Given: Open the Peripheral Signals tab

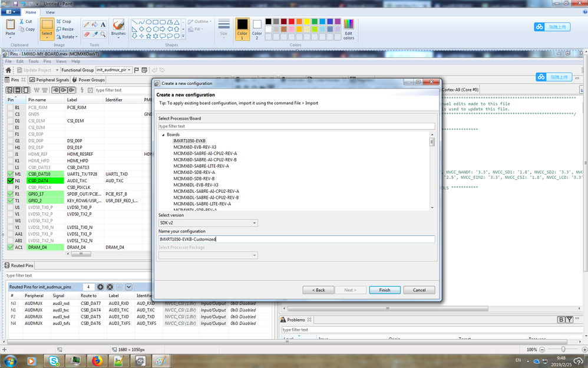Looking at the screenshot, I should click(49, 80).
